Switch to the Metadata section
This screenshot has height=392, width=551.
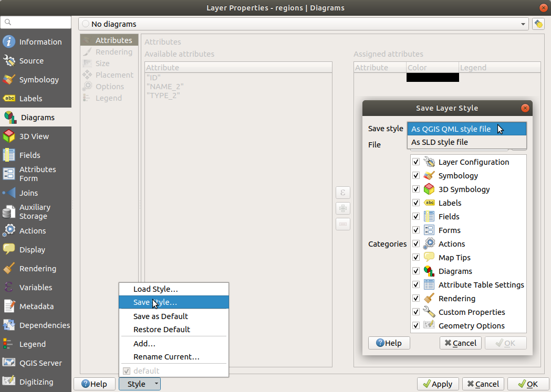click(35, 306)
